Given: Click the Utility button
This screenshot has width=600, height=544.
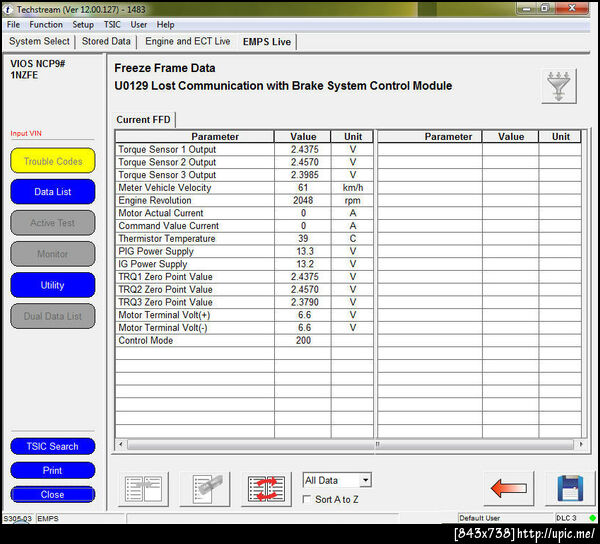Looking at the screenshot, I should pyautogui.click(x=53, y=285).
